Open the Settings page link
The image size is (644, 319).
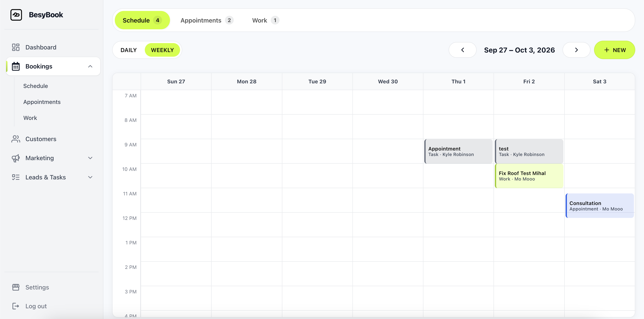coord(37,287)
